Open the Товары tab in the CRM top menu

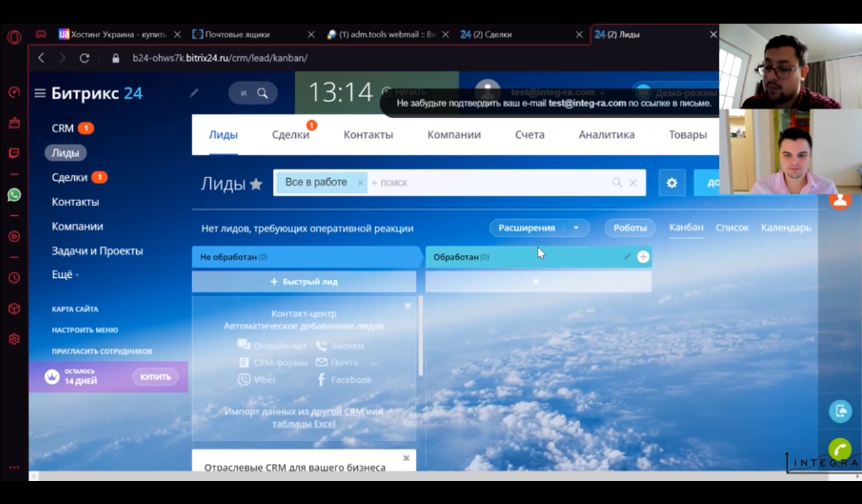tap(688, 135)
